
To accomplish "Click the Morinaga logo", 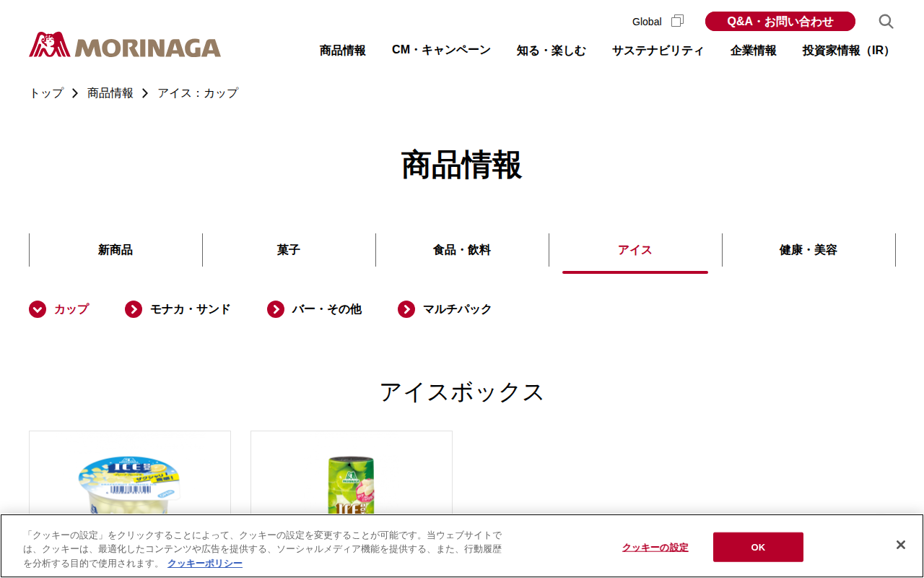I will coord(125,45).
